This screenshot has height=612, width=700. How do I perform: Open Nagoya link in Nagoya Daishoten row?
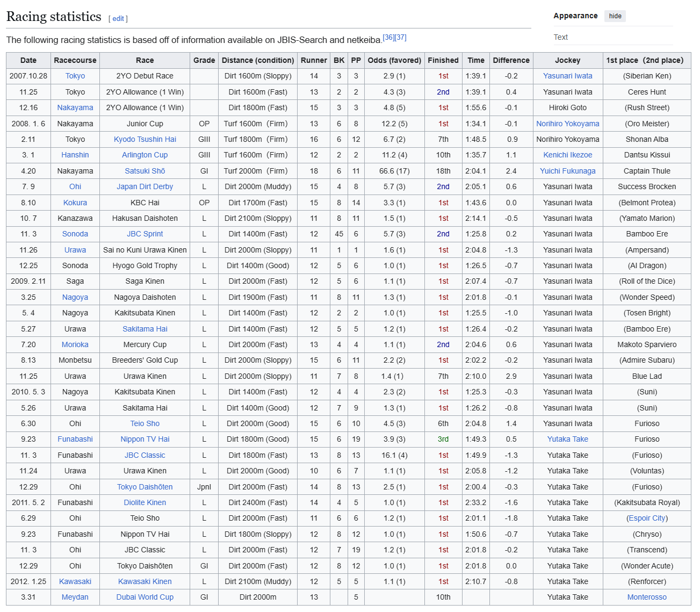75,298
